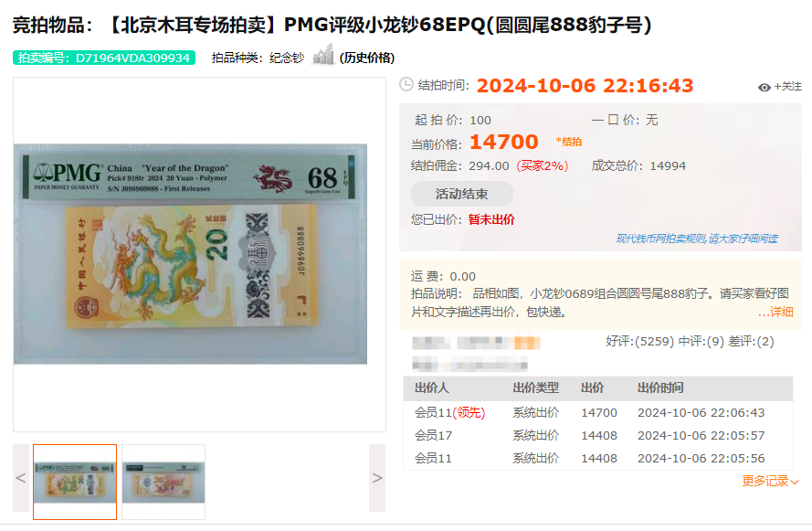Click the leading bidder 会员11(领先) row

click(x=598, y=413)
